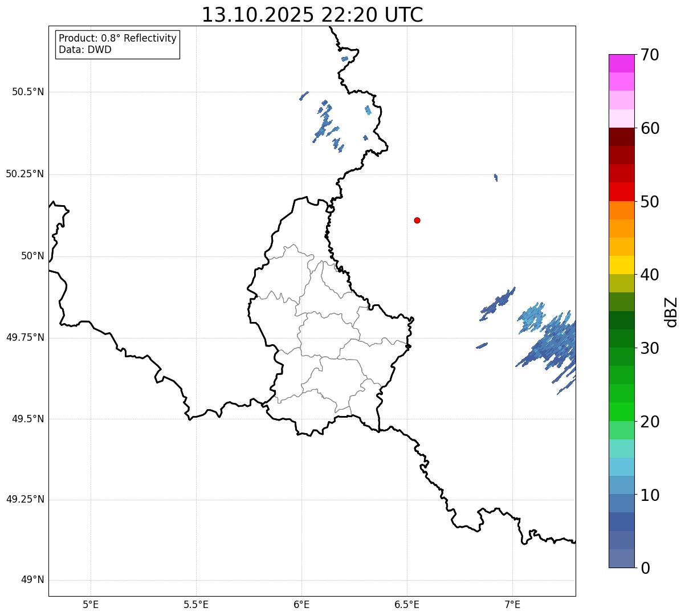Click the colorbar tick label "50"

650,202
